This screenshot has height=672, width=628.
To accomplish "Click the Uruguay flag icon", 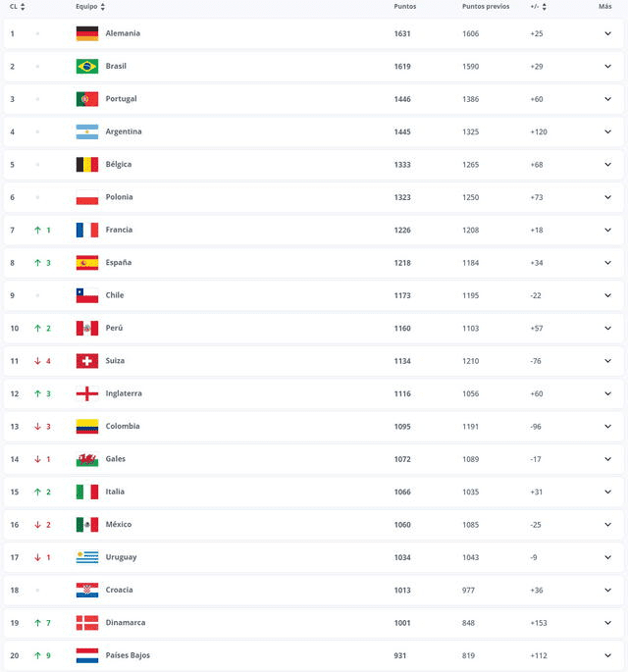I will pos(87,557).
